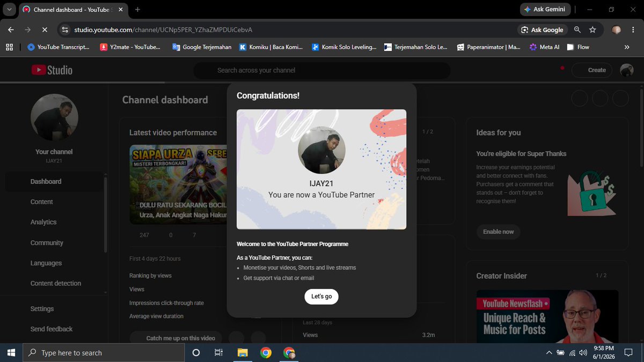The height and width of the screenshot is (362, 644).
Task: Open the volume icon in system tray
Action: [x=584, y=352]
